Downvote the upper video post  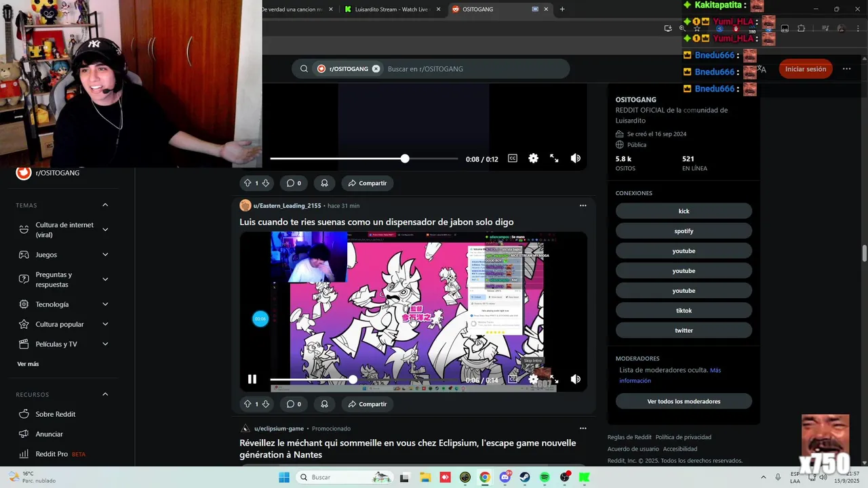[x=266, y=183]
